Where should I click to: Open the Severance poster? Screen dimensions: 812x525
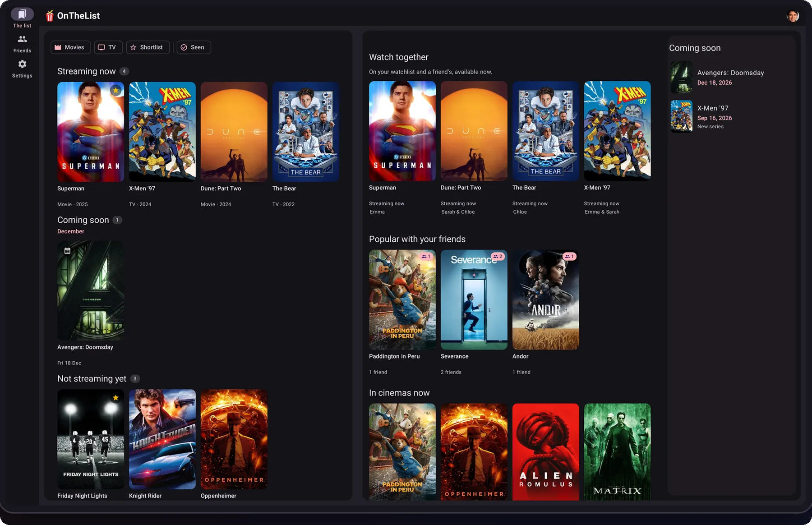pos(474,299)
